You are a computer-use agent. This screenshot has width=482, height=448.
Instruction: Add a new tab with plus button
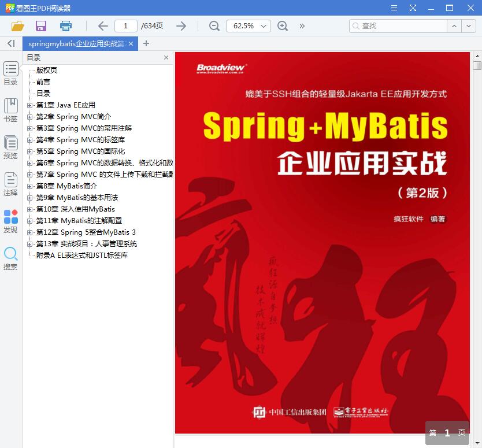[146, 43]
